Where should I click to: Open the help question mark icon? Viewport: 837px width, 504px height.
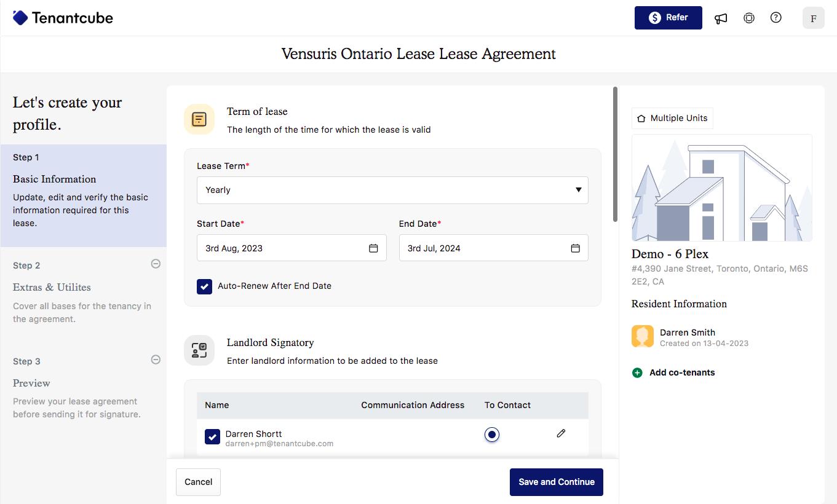[776, 18]
